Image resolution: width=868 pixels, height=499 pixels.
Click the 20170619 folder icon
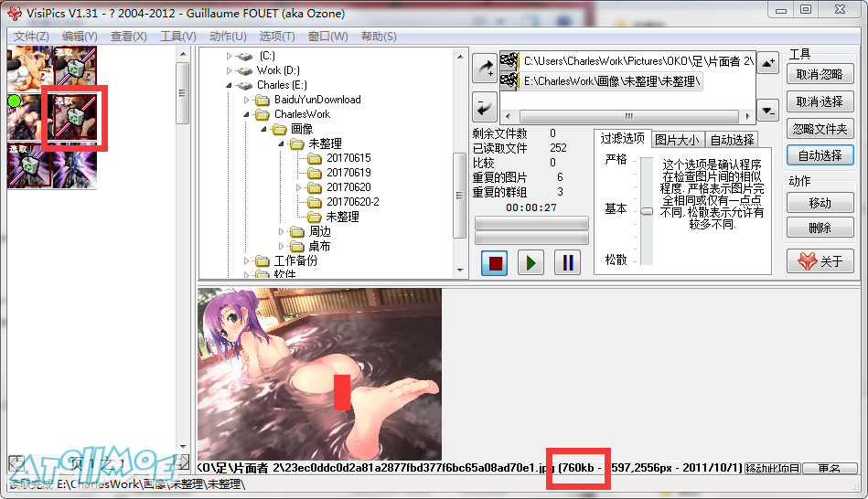point(315,173)
